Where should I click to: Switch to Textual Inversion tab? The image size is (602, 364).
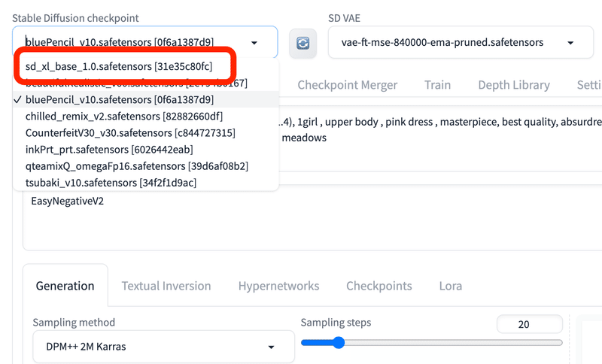[x=166, y=286]
